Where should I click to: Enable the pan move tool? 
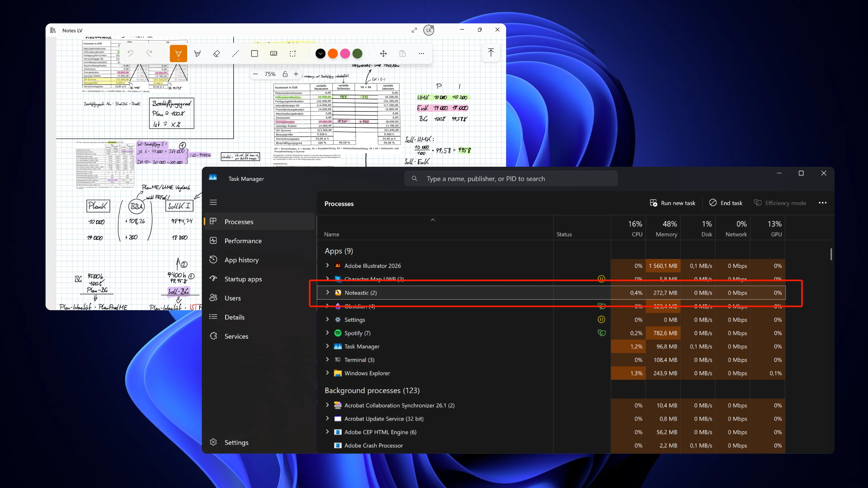pyautogui.click(x=383, y=54)
